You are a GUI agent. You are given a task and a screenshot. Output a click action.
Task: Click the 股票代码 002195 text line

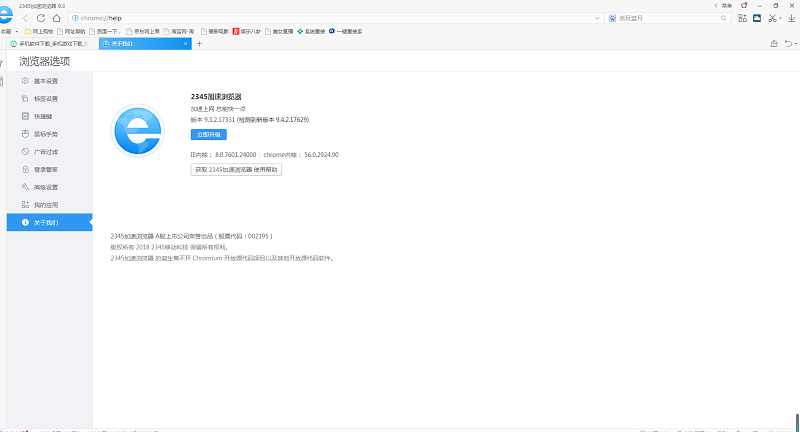[191, 236]
